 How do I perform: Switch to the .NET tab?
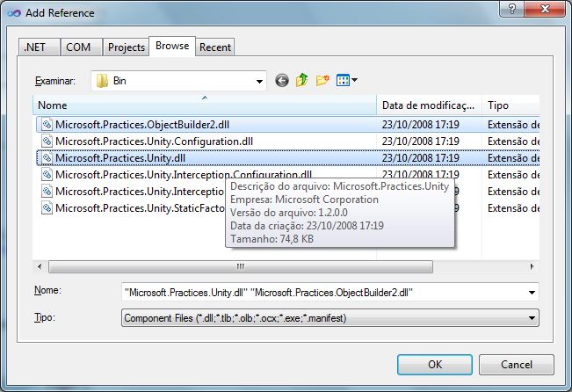[x=39, y=47]
